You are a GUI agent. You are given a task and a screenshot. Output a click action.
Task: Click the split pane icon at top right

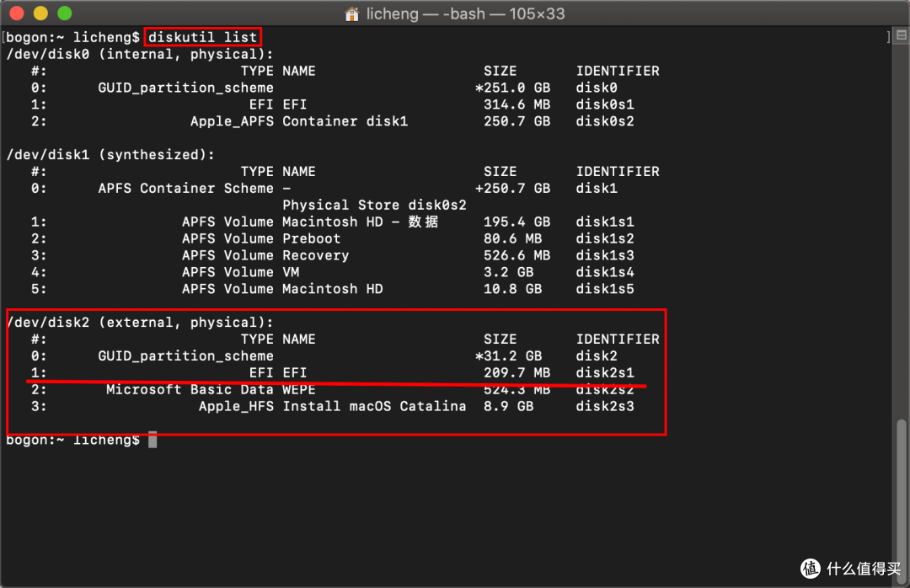point(902,35)
